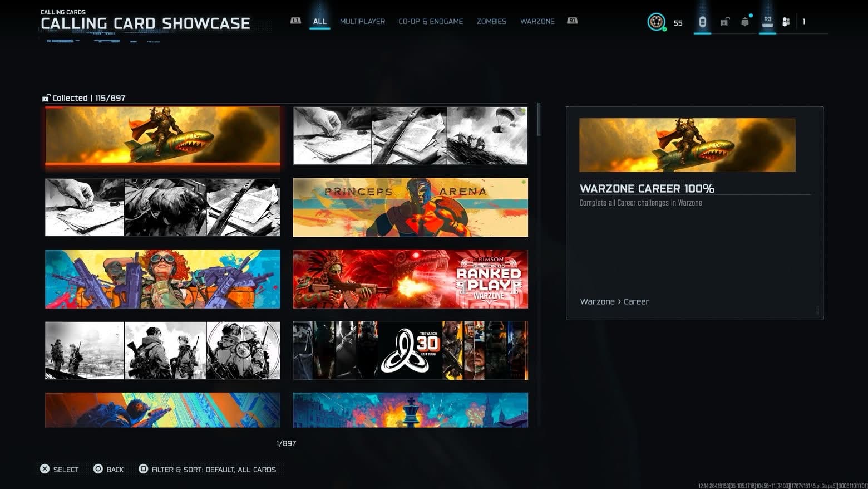868x489 pixels.
Task: Click the unlocked padlock icon in header
Action: (724, 22)
